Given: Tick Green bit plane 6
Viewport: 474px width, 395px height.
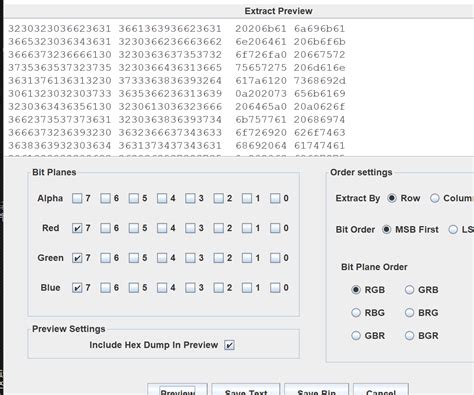Looking at the screenshot, I should 105,258.
